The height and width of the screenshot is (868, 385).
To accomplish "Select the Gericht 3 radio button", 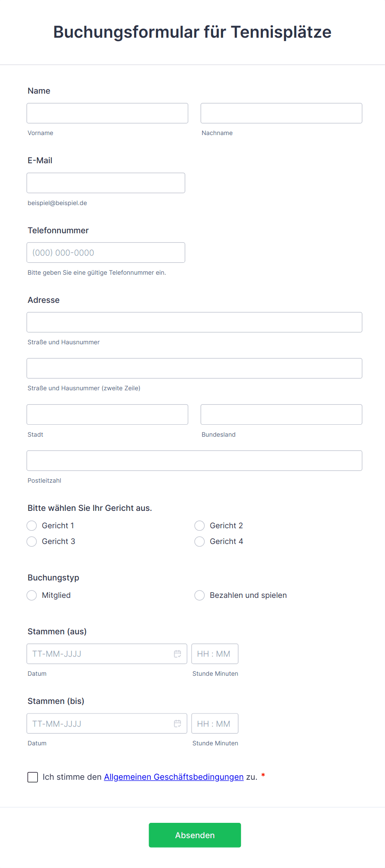I will [32, 542].
